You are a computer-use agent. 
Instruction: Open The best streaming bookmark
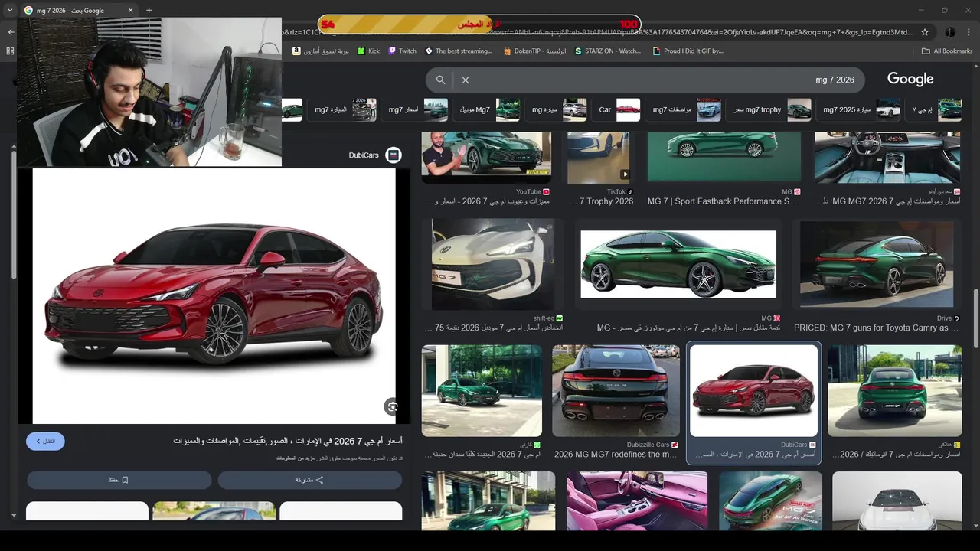click(458, 51)
